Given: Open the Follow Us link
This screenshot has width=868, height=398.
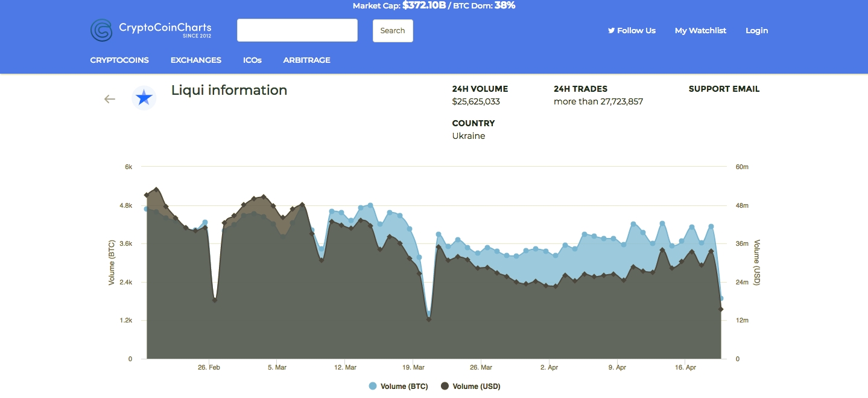Looking at the screenshot, I should point(632,31).
